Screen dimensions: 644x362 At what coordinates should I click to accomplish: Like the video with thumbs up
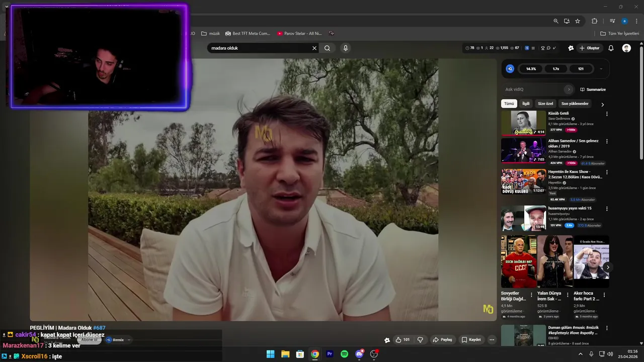pos(403,340)
